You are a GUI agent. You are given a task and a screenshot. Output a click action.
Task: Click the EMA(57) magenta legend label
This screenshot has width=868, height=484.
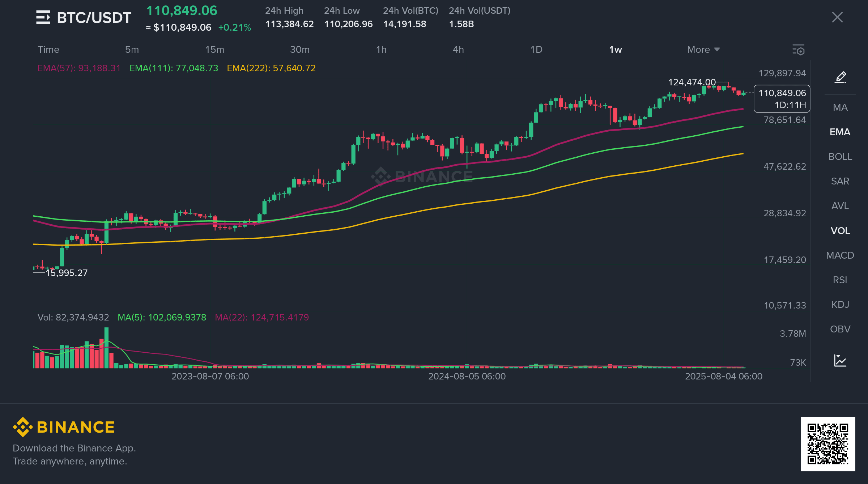[79, 68]
